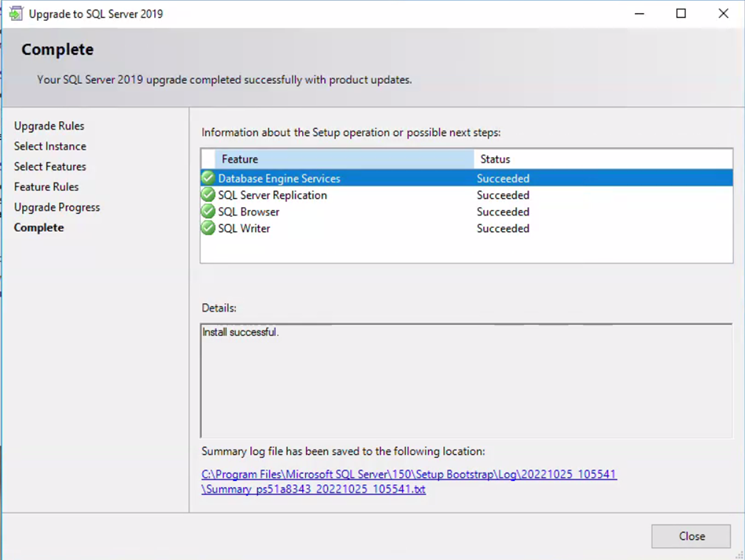
Task: Click the 'Summary log file has been saved' label
Action: 343,451
